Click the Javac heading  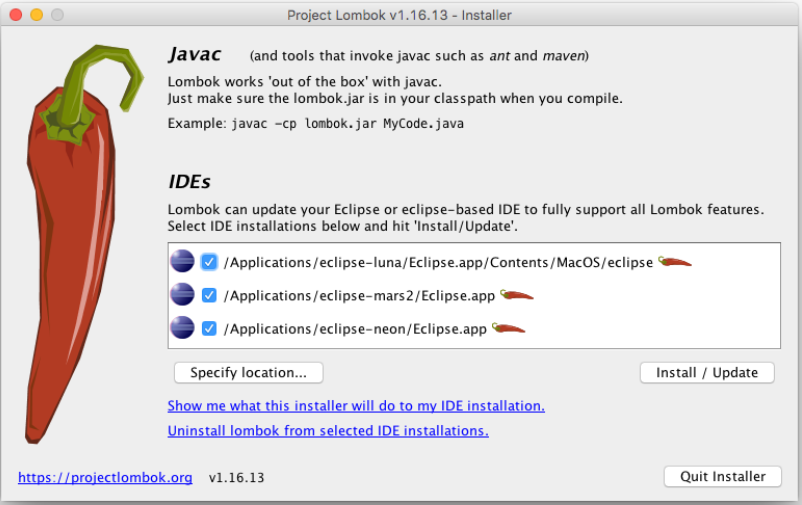[x=195, y=54]
